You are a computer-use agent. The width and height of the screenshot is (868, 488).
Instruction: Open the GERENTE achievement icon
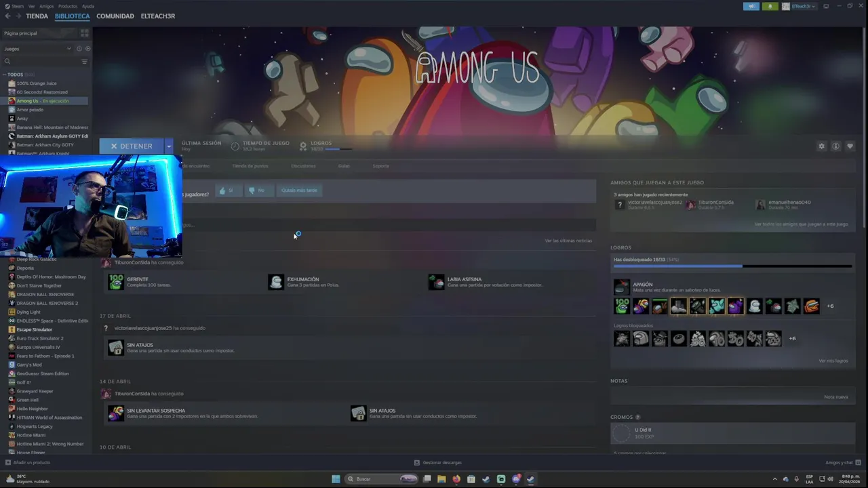(116, 282)
